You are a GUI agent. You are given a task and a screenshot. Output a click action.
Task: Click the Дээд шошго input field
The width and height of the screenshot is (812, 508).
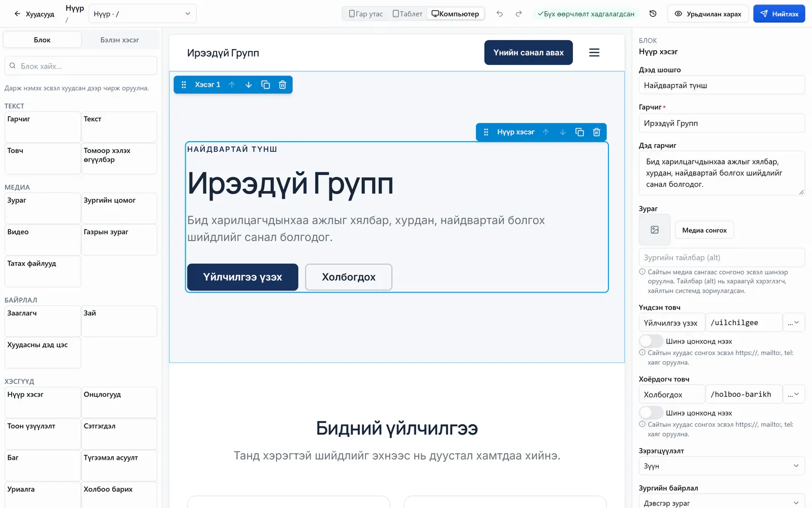pyautogui.click(x=722, y=85)
